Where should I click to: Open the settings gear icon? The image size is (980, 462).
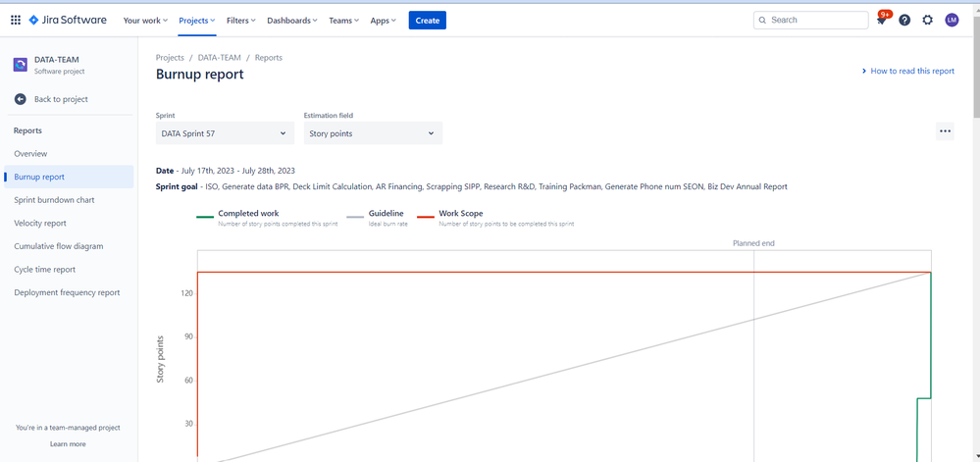coord(927,20)
